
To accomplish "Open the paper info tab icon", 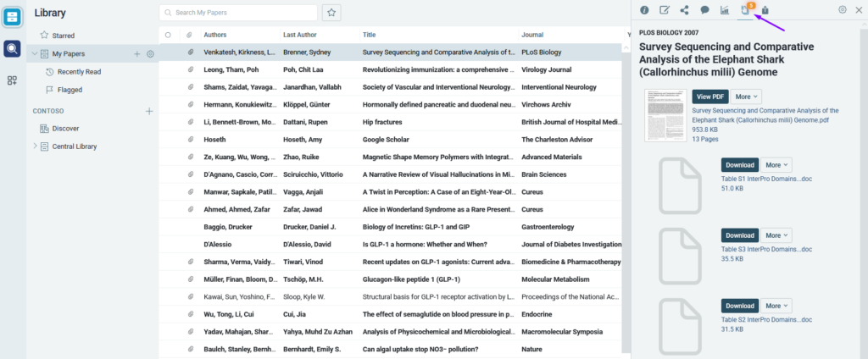I will click(x=644, y=10).
